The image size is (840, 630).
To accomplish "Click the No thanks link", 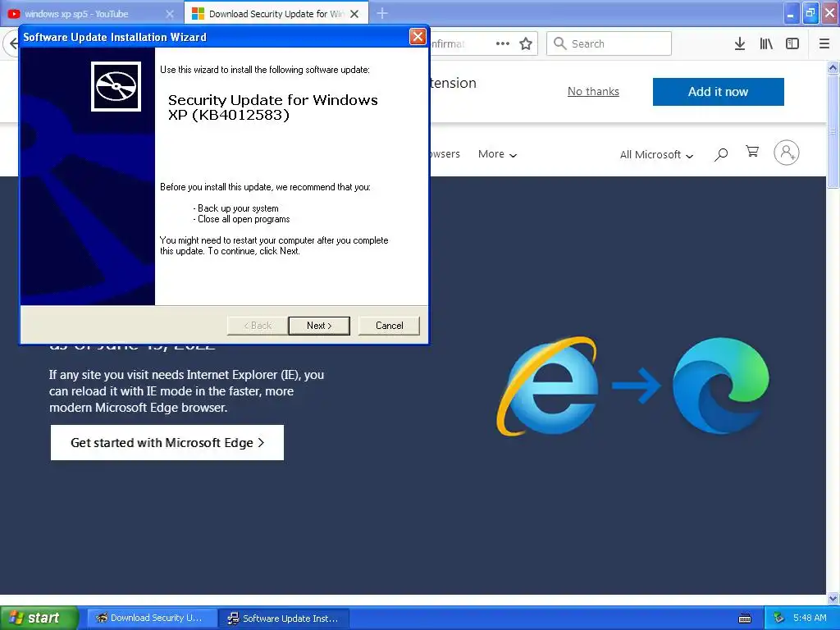I will pos(593,92).
